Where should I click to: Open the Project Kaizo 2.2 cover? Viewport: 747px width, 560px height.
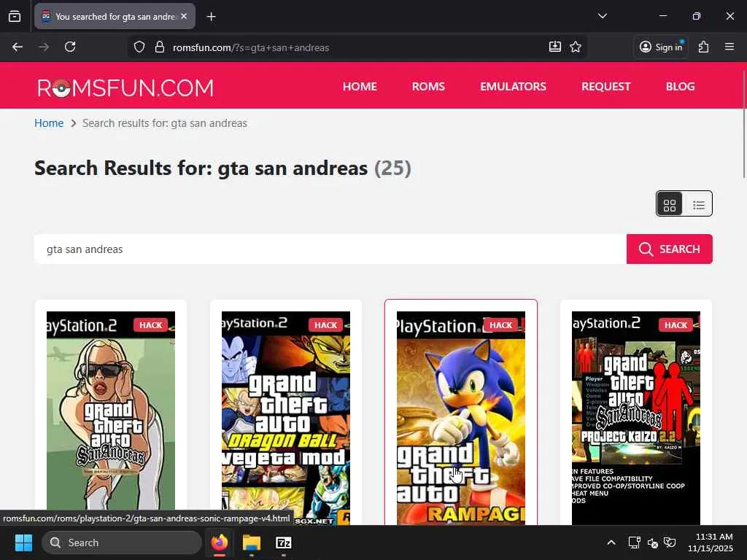pyautogui.click(x=636, y=418)
